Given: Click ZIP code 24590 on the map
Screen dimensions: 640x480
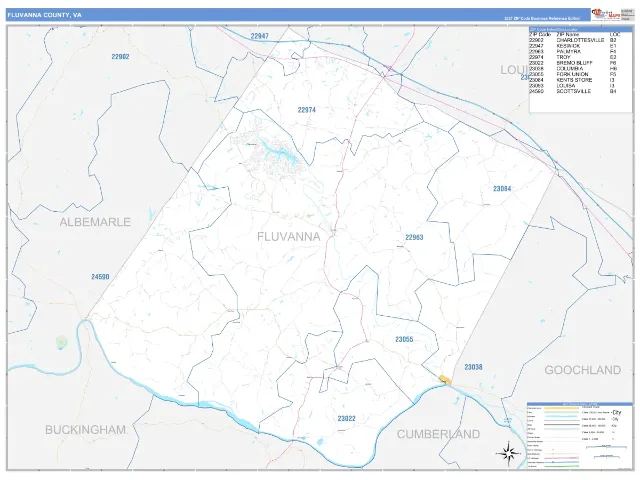Looking at the screenshot, I should [x=100, y=277].
